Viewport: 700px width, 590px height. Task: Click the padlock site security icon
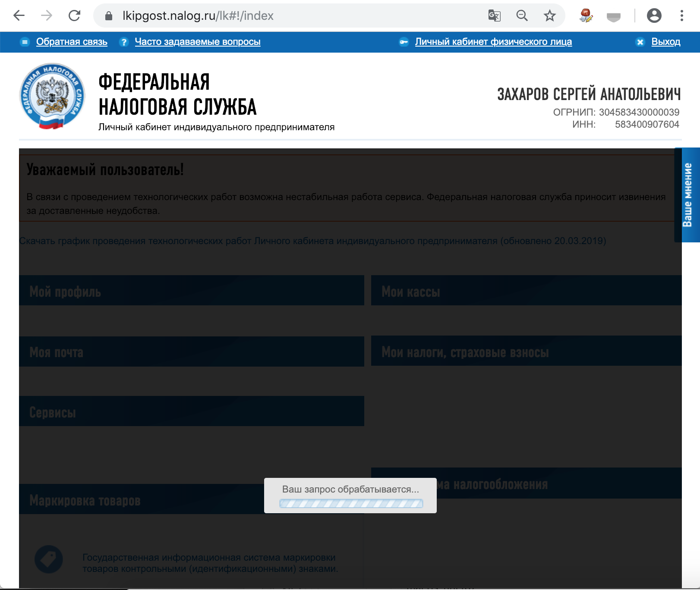coord(109,16)
